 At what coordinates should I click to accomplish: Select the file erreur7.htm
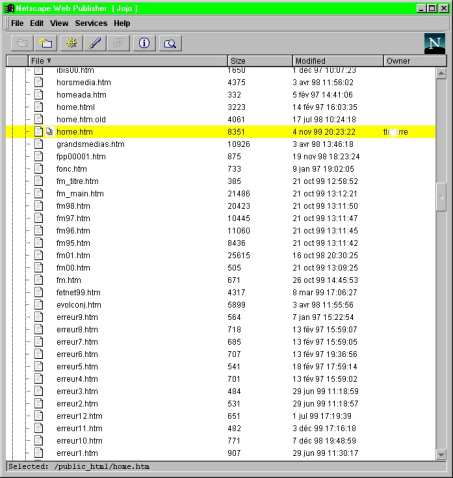tap(77, 342)
